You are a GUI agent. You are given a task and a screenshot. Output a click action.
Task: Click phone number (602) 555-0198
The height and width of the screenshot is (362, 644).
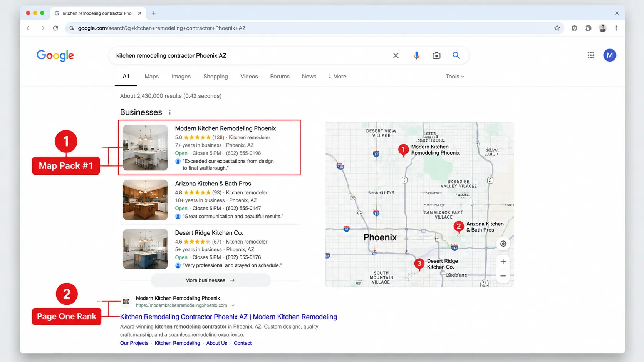243,153
